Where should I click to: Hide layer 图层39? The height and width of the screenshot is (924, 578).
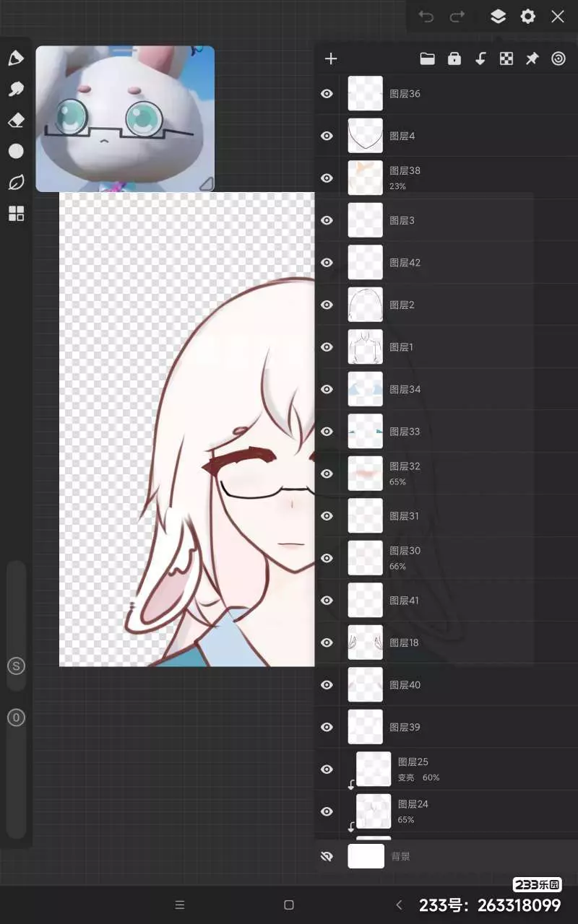point(327,727)
